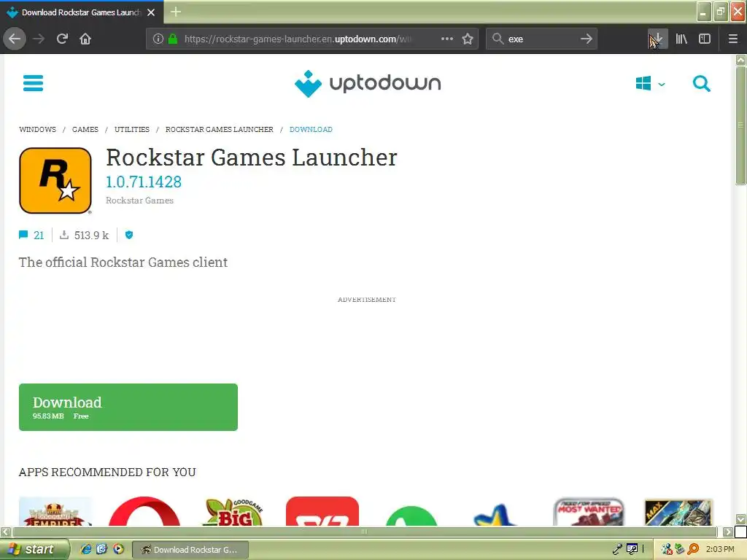Click the DOWNLOAD breadcrumb link
747x560 pixels.
tap(311, 130)
